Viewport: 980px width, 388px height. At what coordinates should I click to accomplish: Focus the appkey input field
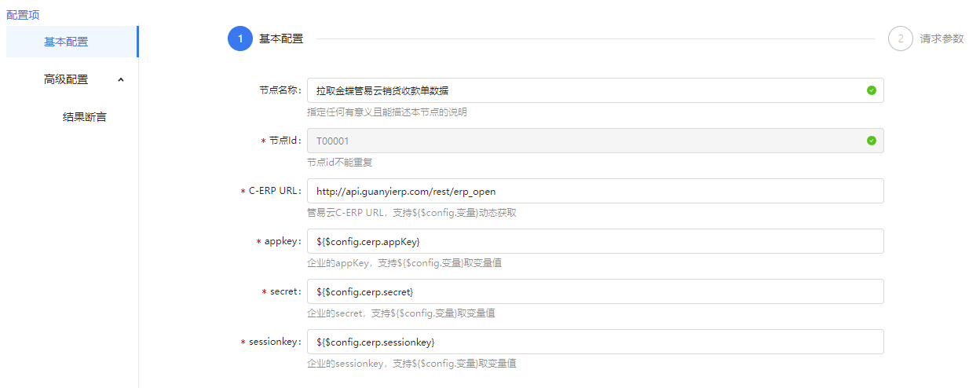594,241
